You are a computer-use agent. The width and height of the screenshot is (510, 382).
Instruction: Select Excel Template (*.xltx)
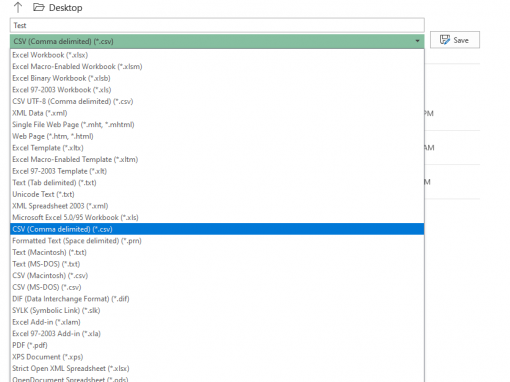[x=217, y=148]
